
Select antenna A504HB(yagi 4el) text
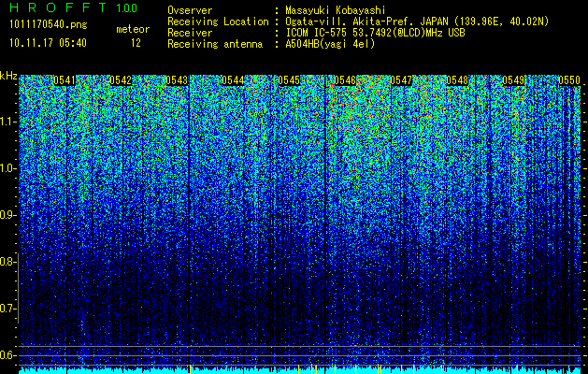pos(330,44)
